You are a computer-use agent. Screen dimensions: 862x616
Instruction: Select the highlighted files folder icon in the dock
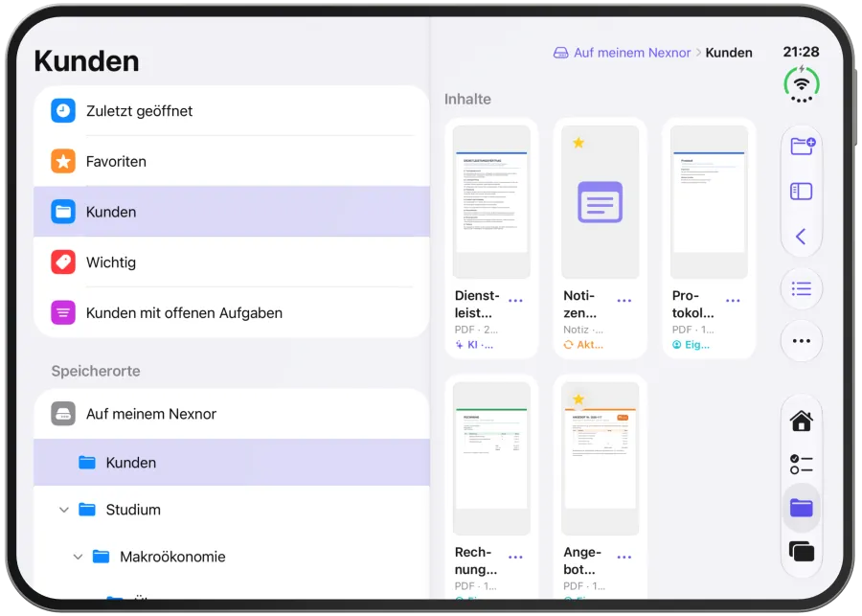(802, 508)
